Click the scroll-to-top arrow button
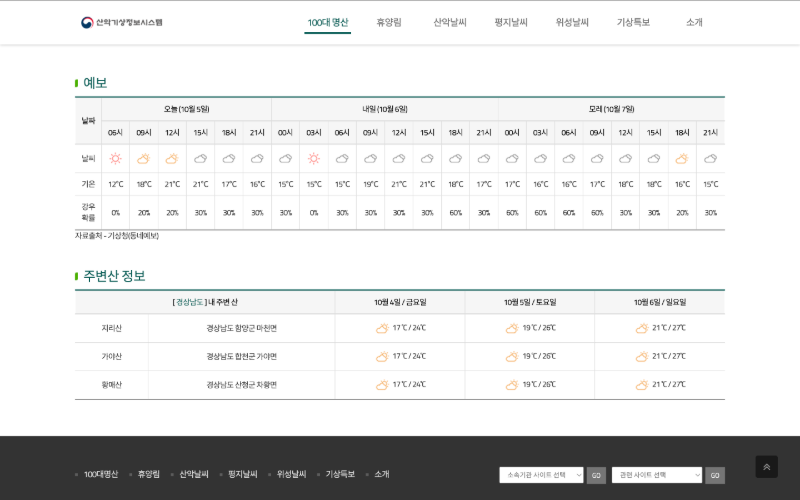Image resolution: width=800 pixels, height=500 pixels. [x=766, y=467]
